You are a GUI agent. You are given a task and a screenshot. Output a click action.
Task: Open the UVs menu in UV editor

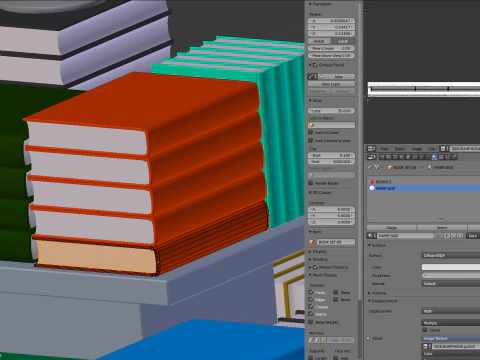(431, 149)
